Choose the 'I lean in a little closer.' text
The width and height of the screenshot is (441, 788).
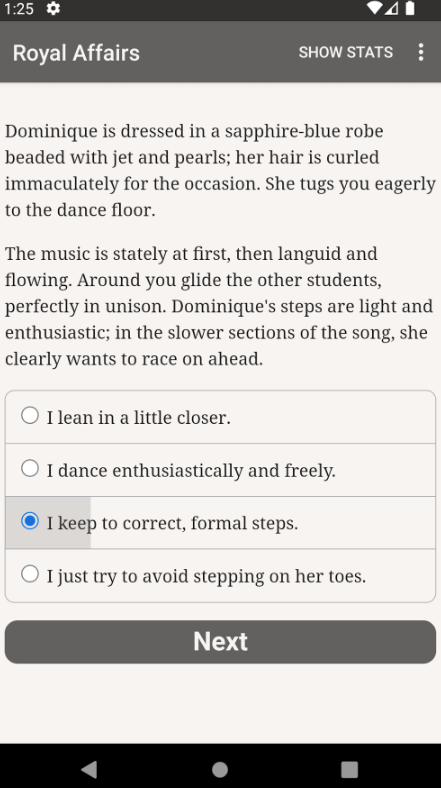coord(139,418)
